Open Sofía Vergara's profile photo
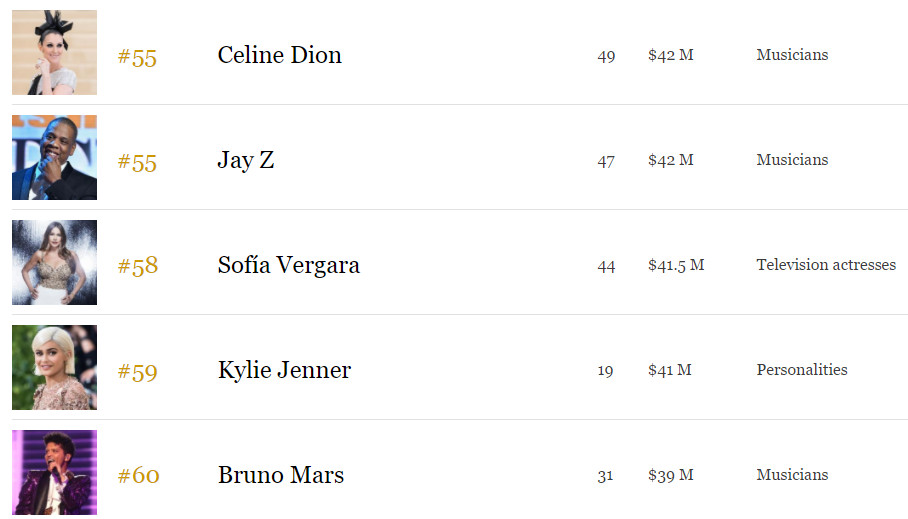 pos(54,262)
